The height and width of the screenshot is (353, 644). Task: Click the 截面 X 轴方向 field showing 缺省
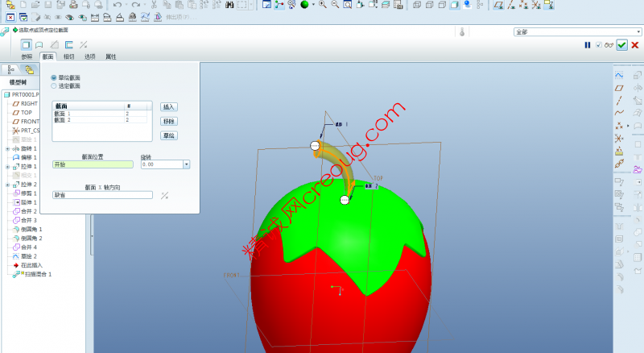coord(103,195)
